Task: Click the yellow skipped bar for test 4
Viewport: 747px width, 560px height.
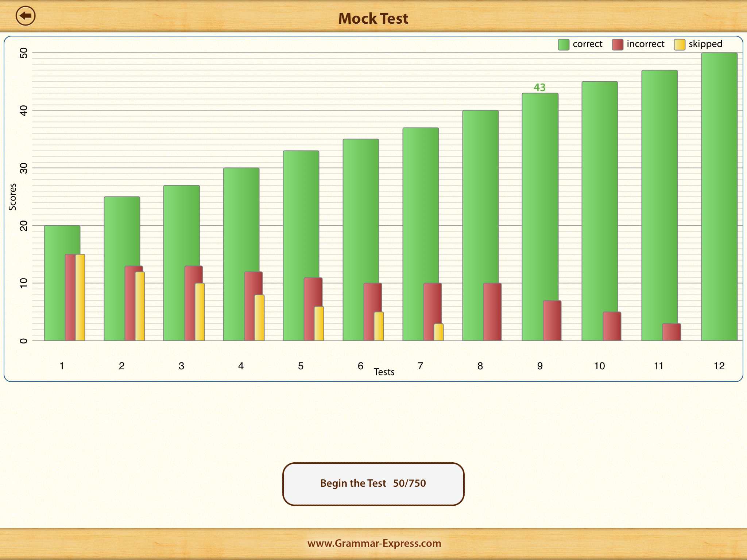Action: pyautogui.click(x=259, y=318)
